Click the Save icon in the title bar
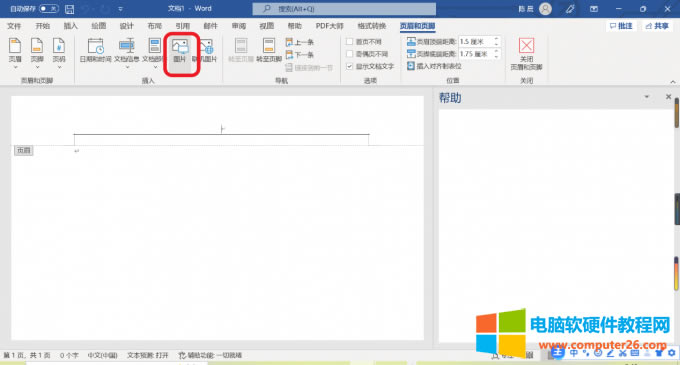 [x=69, y=9]
